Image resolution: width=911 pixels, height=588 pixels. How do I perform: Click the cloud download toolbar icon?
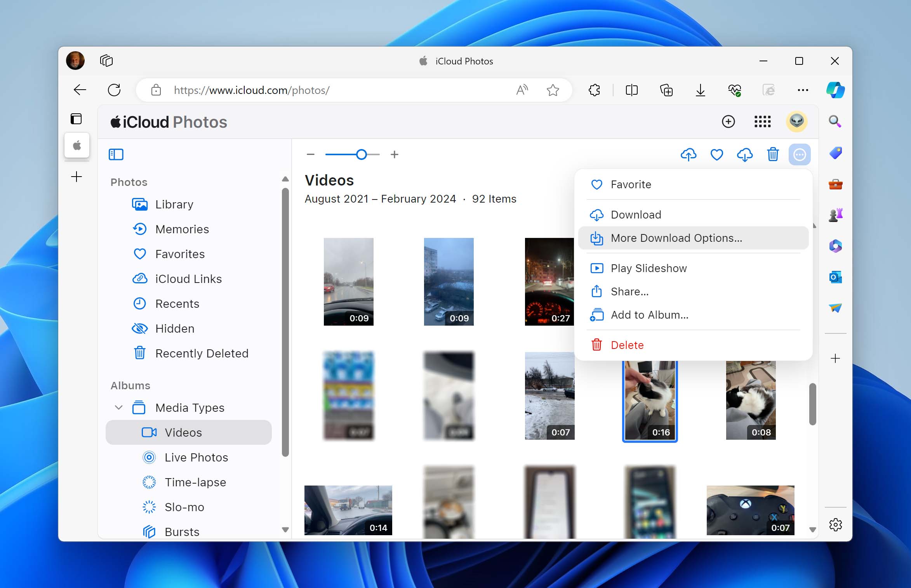point(744,154)
